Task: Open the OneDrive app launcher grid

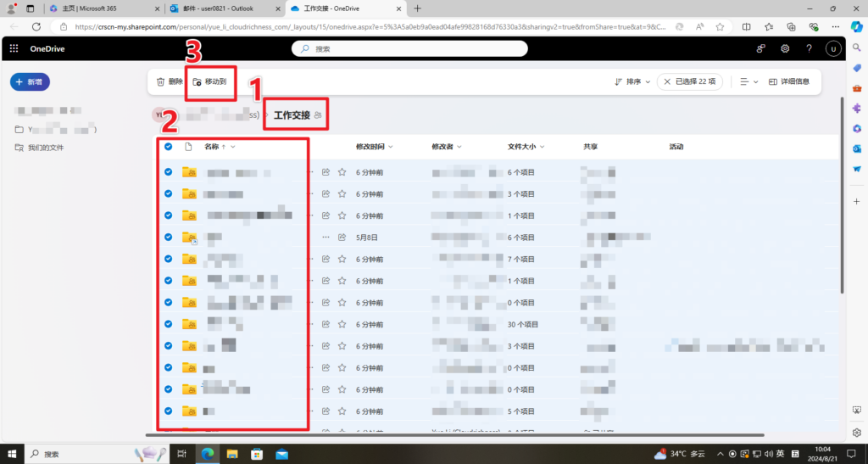Action: point(14,49)
